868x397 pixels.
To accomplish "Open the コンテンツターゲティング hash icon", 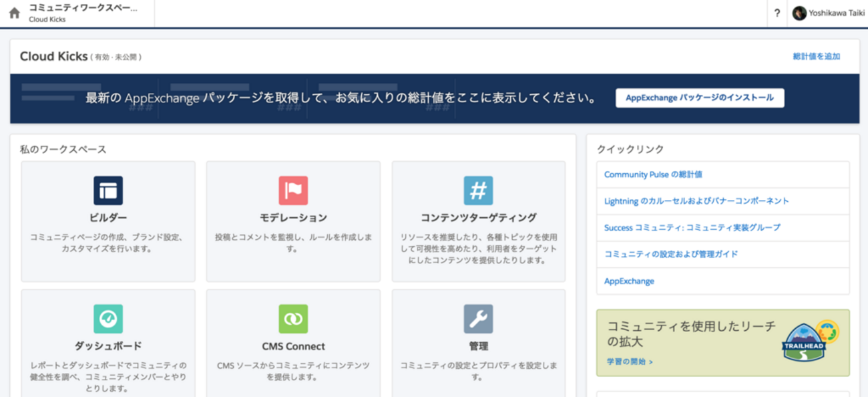I will [478, 190].
